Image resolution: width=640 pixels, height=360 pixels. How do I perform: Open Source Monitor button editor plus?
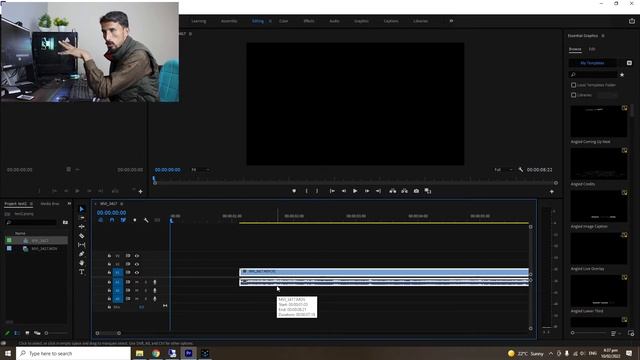point(140,191)
